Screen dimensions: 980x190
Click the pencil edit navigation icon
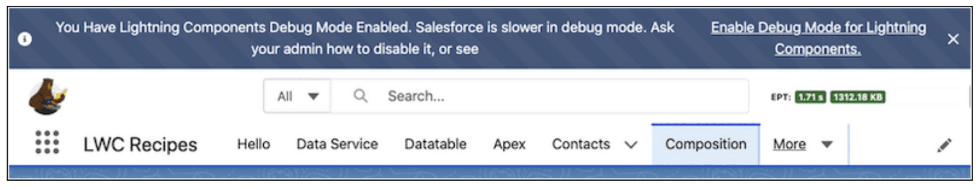944,145
